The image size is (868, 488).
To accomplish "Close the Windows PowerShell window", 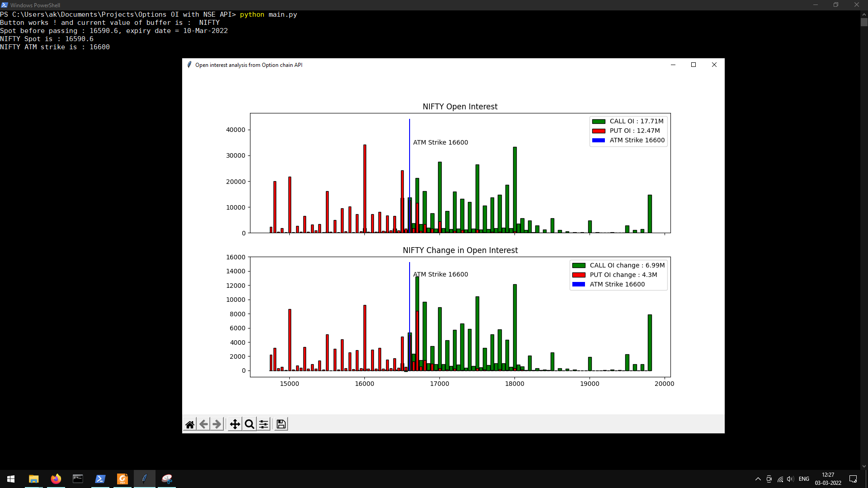I will pos(857,5).
